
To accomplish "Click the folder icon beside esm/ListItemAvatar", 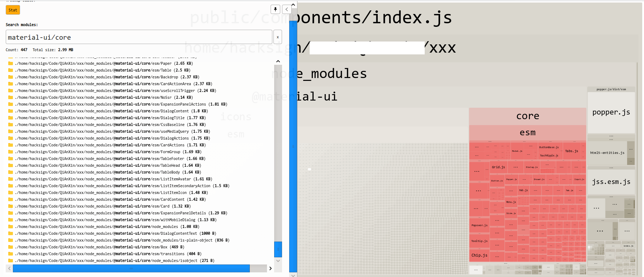I will 11,179.
